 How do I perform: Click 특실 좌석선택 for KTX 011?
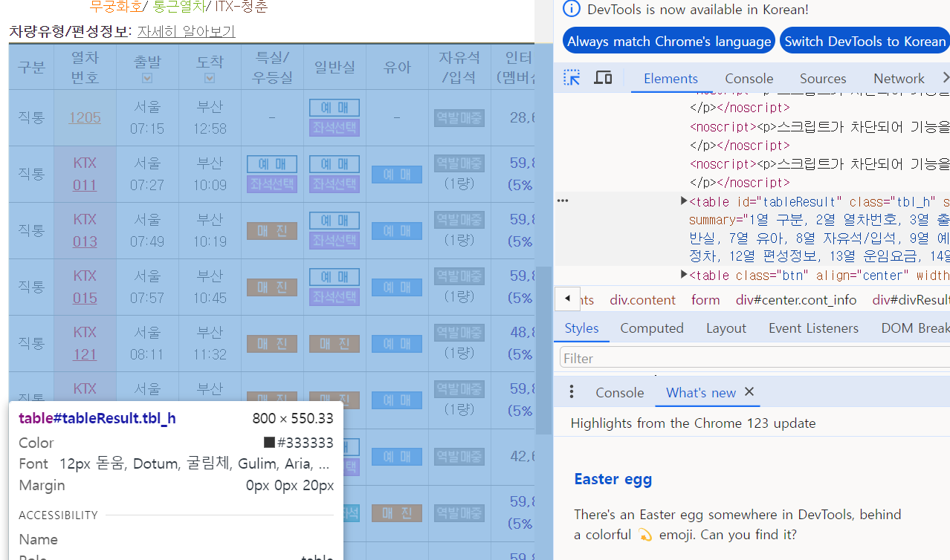(272, 183)
